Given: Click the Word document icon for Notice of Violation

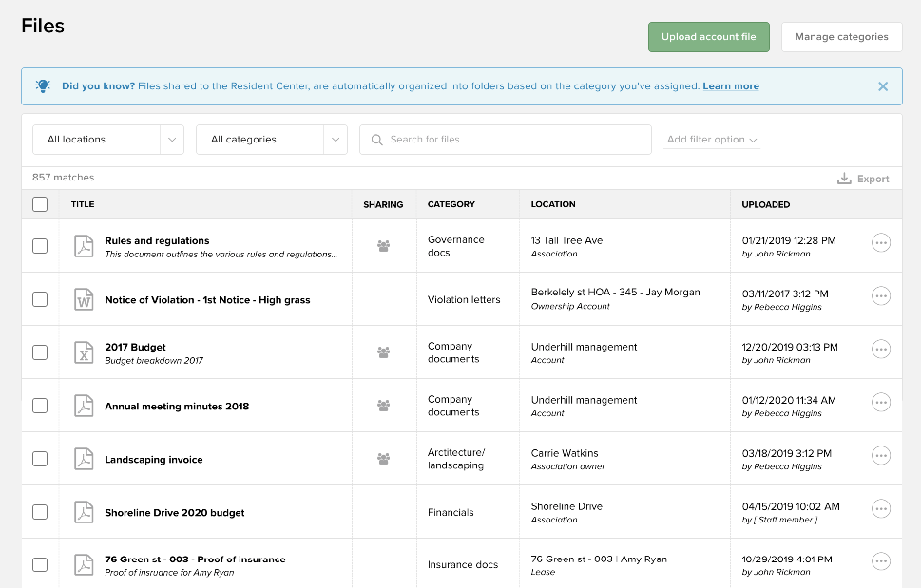Looking at the screenshot, I should [x=84, y=299].
